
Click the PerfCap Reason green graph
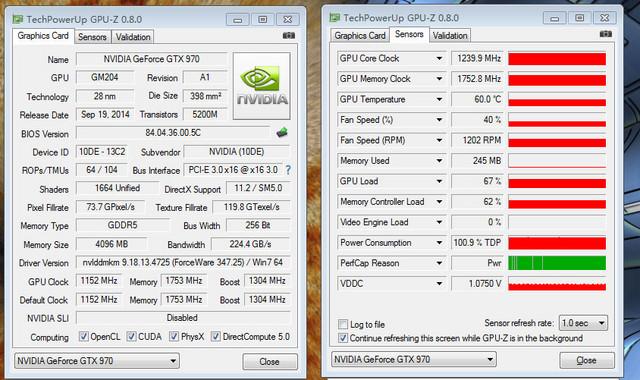(557, 263)
